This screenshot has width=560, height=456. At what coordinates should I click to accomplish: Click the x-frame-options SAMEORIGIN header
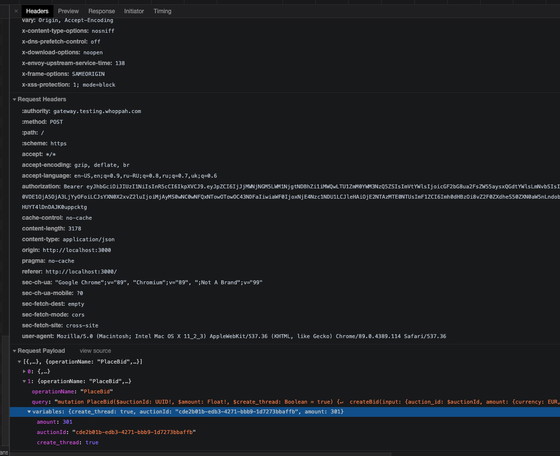point(63,74)
